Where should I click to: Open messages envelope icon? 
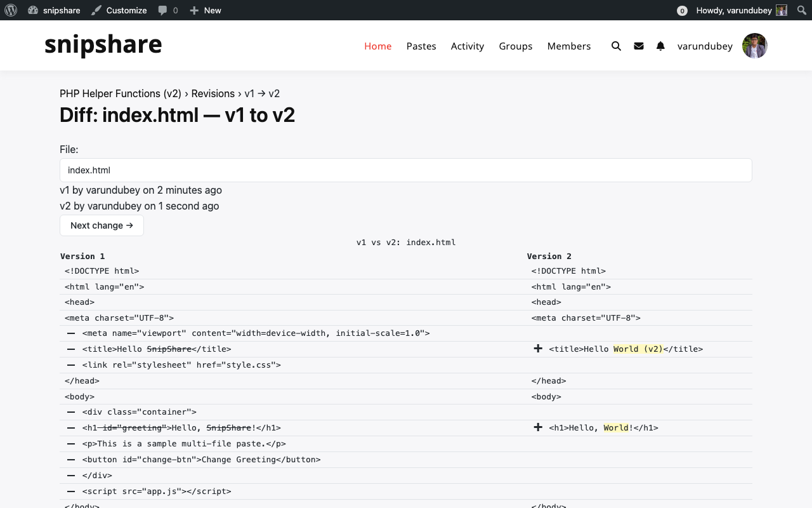[x=639, y=46]
